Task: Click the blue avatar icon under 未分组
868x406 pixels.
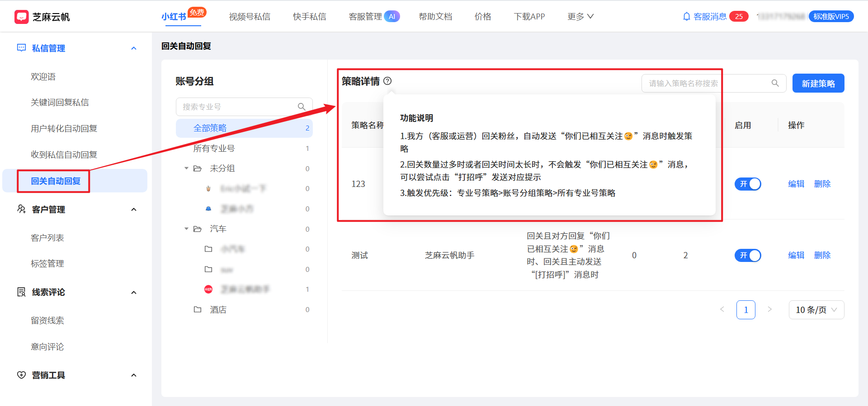Action: tap(208, 209)
